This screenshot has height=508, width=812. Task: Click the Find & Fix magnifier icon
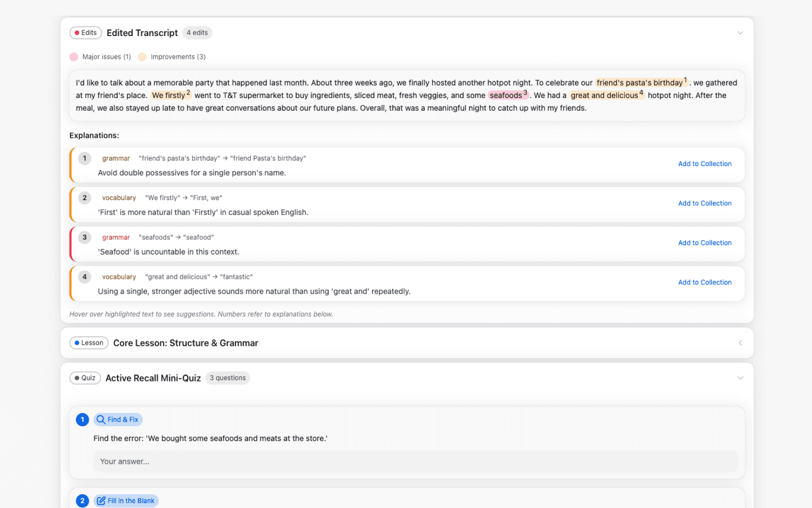101,420
